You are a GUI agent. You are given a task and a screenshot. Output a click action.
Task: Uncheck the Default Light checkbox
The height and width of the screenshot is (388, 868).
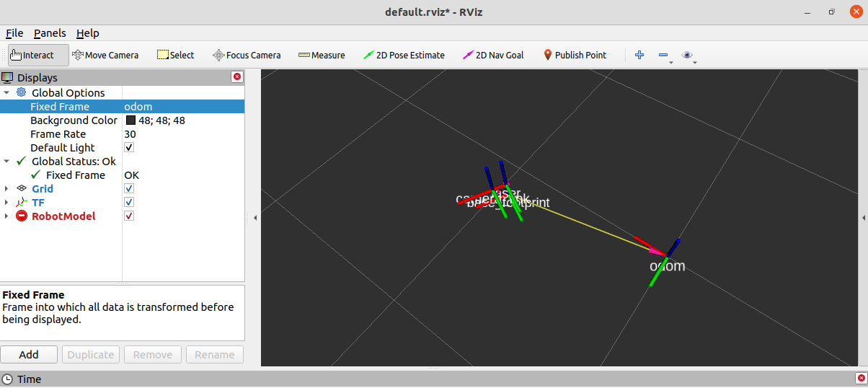[x=129, y=148]
